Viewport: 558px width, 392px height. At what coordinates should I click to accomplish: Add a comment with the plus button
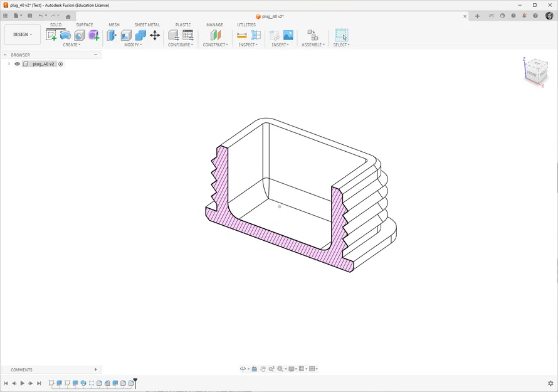pos(95,369)
